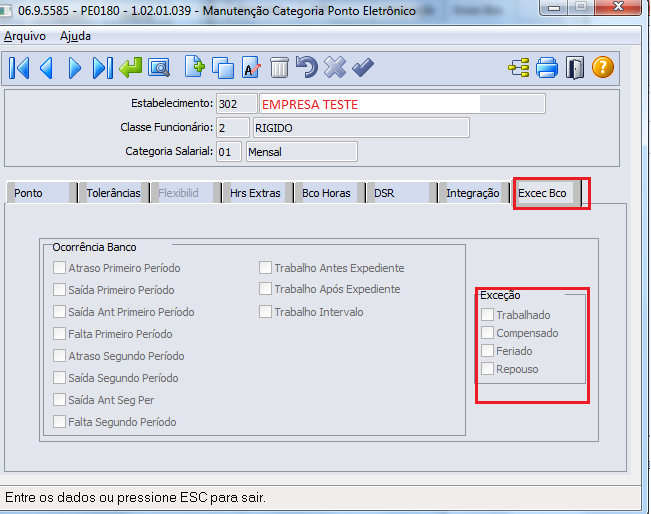Print using the printer icon
This screenshot has height=514, width=651.
(547, 68)
